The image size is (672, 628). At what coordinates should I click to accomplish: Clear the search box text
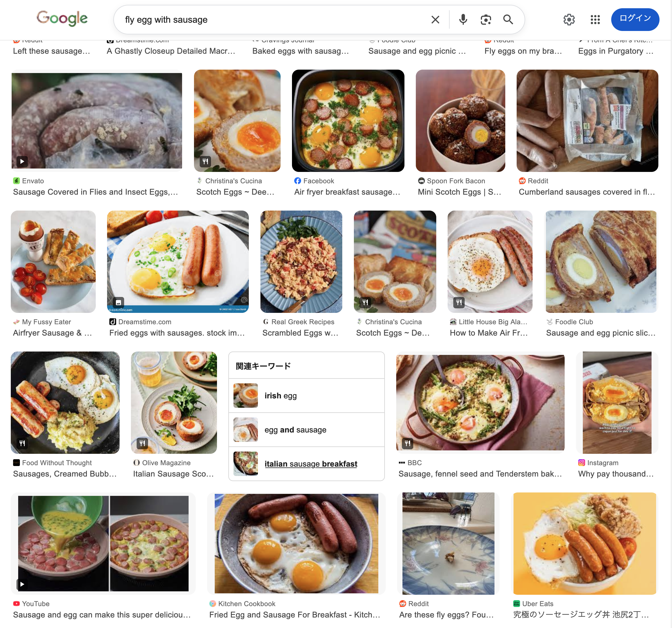pyautogui.click(x=435, y=20)
